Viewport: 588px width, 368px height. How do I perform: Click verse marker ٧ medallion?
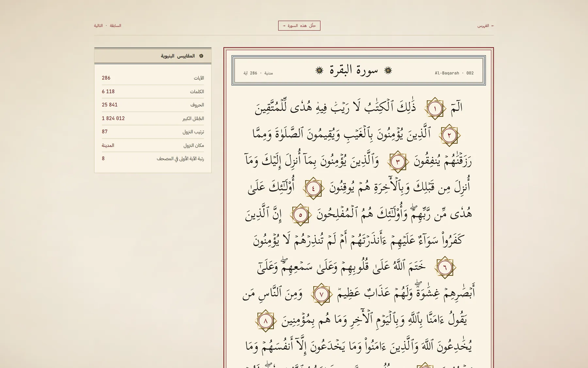click(321, 294)
